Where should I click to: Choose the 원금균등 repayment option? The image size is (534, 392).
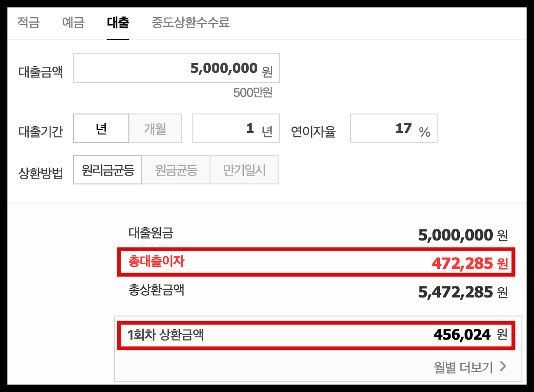click(x=176, y=170)
